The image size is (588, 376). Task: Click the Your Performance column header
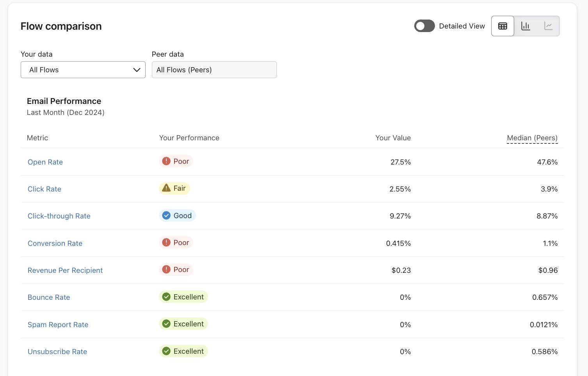(x=189, y=138)
